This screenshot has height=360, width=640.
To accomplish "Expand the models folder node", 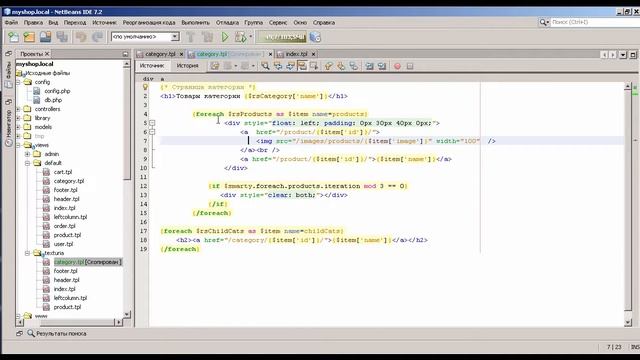I will (18, 127).
